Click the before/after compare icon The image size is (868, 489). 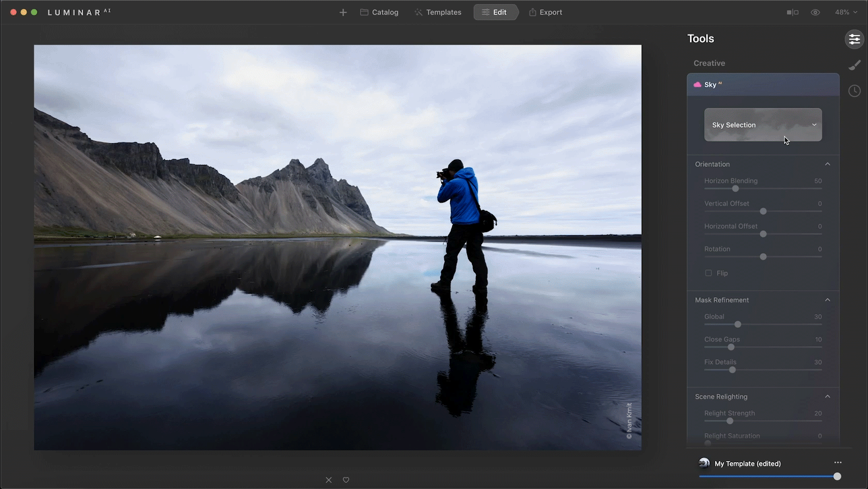point(792,12)
